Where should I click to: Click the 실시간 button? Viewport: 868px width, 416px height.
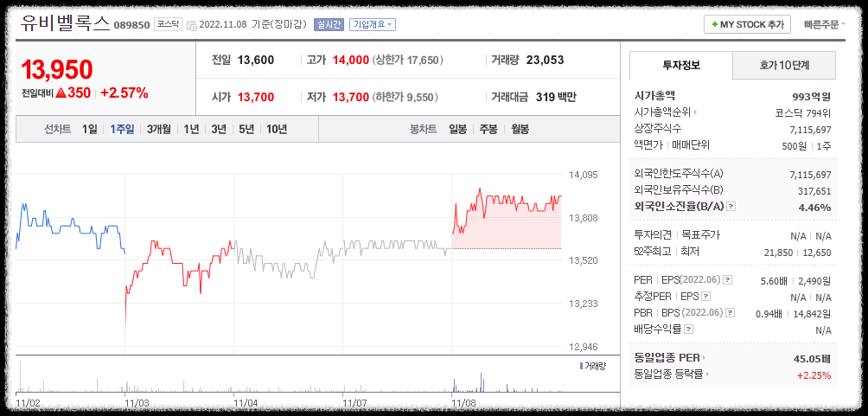[x=329, y=24]
